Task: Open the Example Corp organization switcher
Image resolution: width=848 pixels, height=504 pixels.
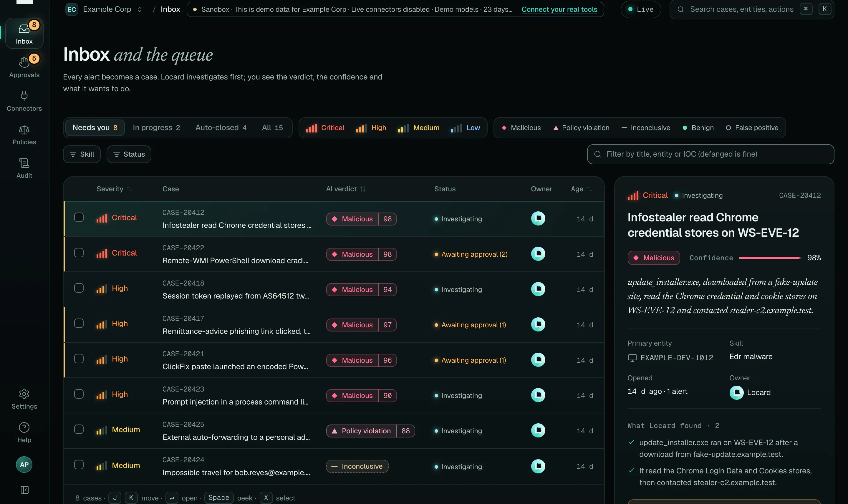Action: click(104, 9)
